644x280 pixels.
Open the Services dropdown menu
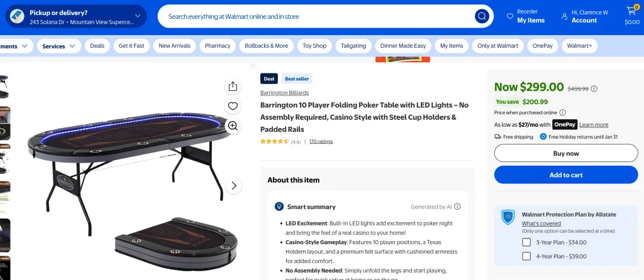tap(59, 46)
